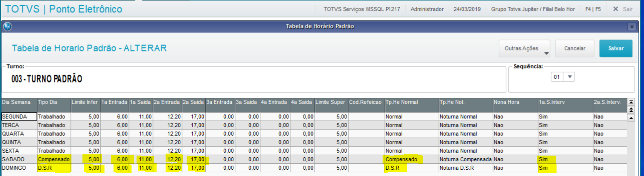Click 'Noturna Compensada' in SABADO row

(x=466, y=159)
